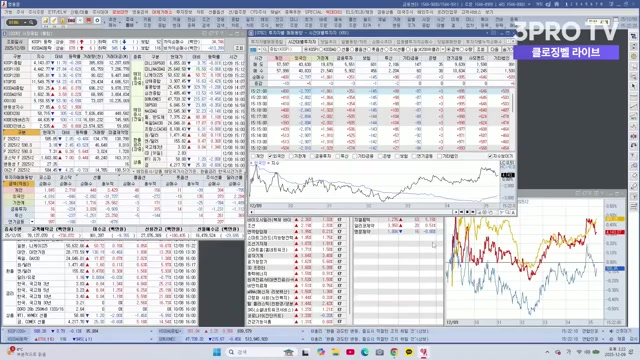Image resolution: width=640 pixels, height=360 pixels.
Task: Click the KOSPI100 index row
Action: click(x=66, y=69)
